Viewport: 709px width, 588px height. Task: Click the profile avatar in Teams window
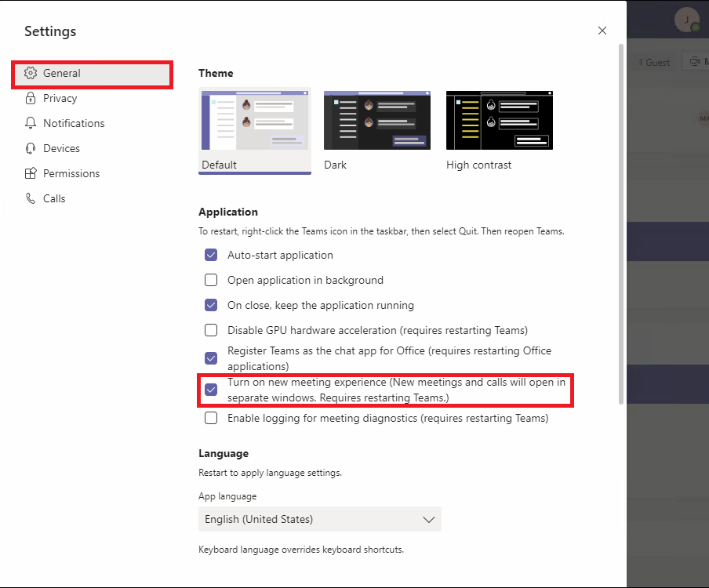tap(686, 20)
